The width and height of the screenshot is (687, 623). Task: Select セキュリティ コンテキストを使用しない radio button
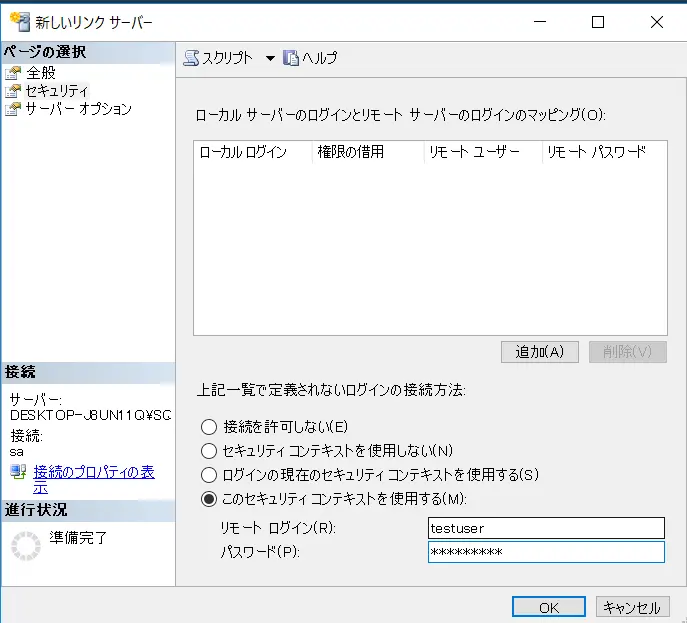coord(209,451)
